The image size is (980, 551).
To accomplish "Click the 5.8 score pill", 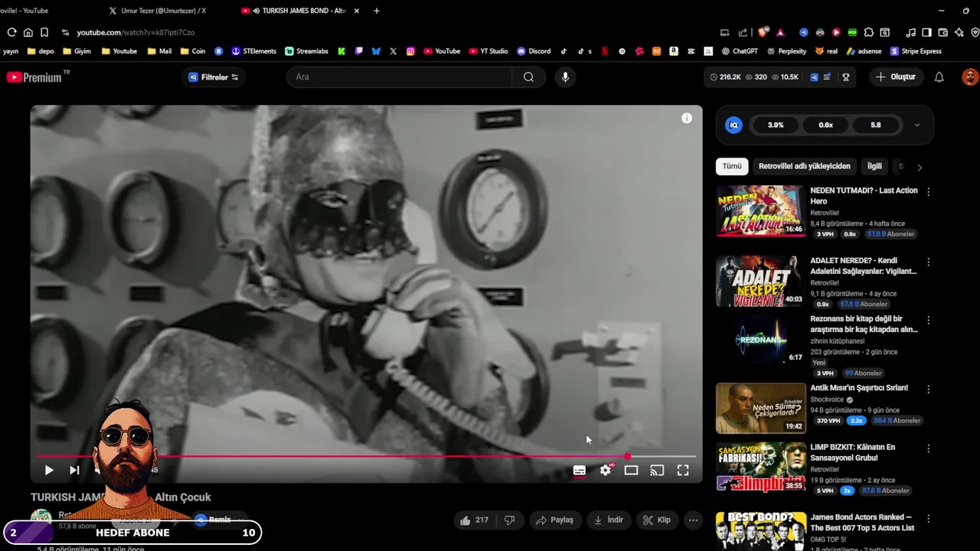I will (876, 126).
